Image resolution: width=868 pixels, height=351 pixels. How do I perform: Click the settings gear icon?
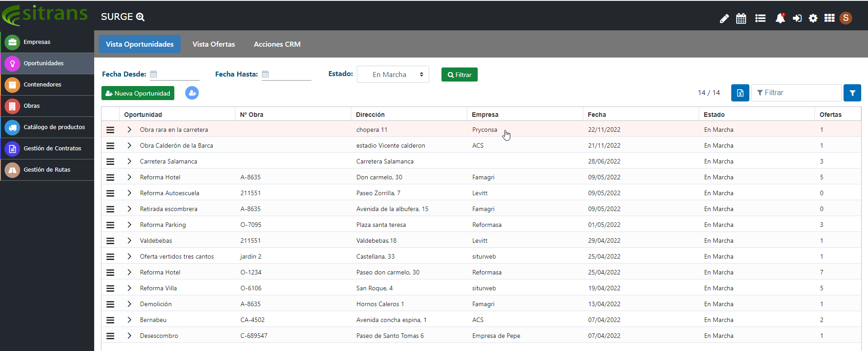click(x=813, y=18)
